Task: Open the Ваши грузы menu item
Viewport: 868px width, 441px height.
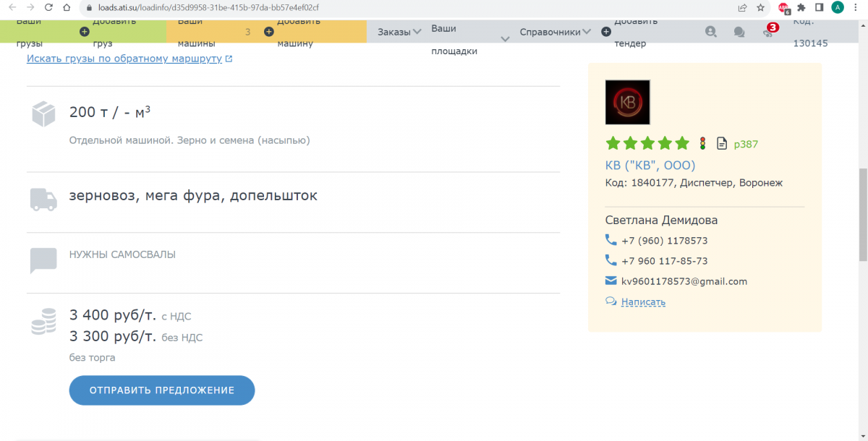Action: point(29,32)
